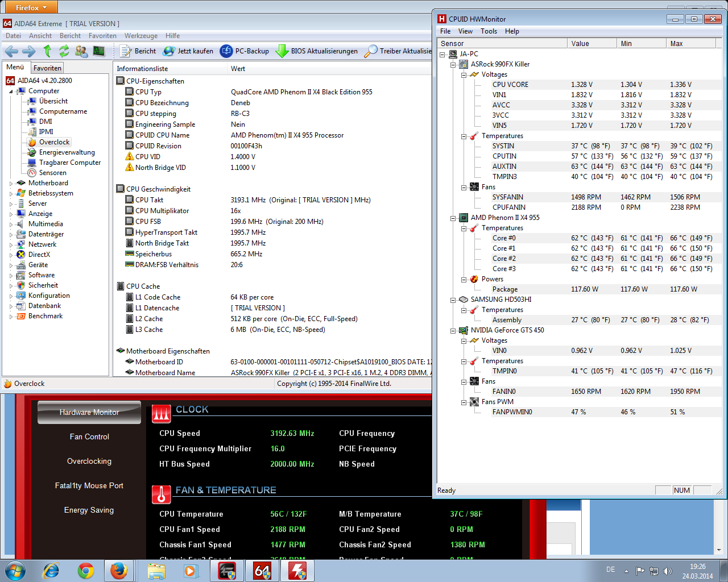Screen dimensions: 728x582
Task: Click the CPU Typ row in Informationsliste
Action: 273,92
